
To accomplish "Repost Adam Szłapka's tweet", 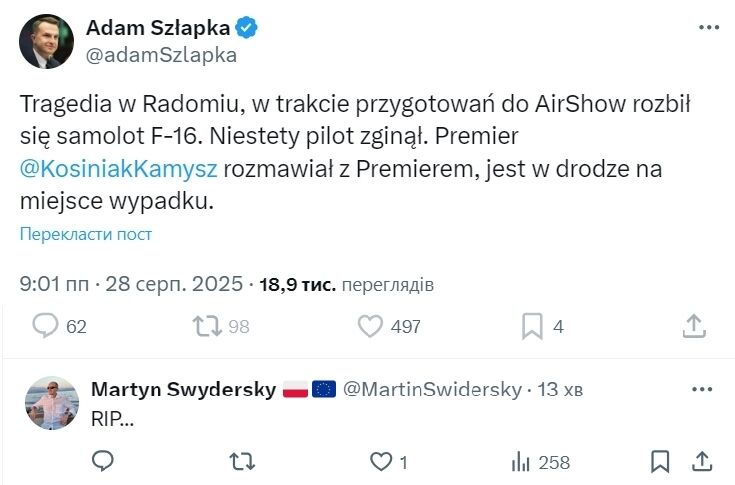I will point(207,326).
